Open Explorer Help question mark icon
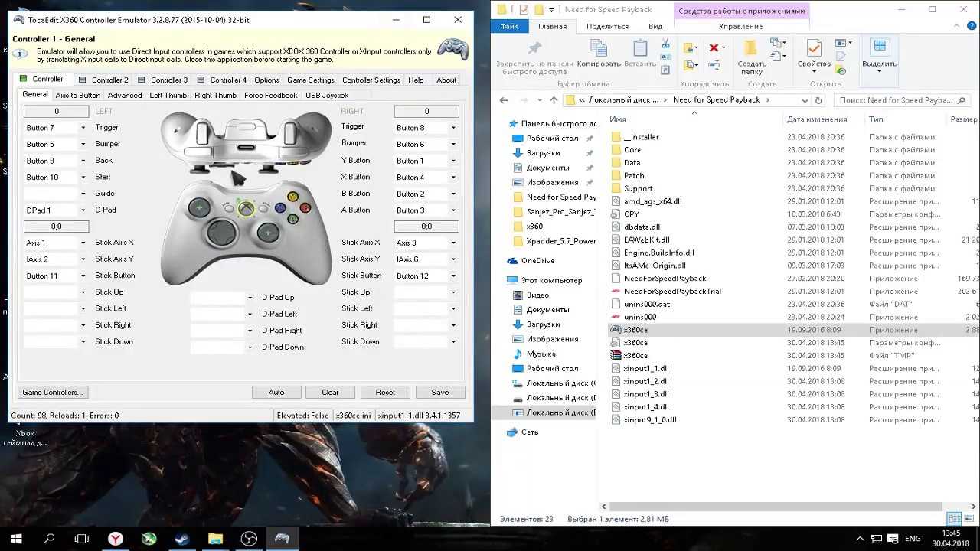The height and width of the screenshot is (551, 980). coord(972,26)
